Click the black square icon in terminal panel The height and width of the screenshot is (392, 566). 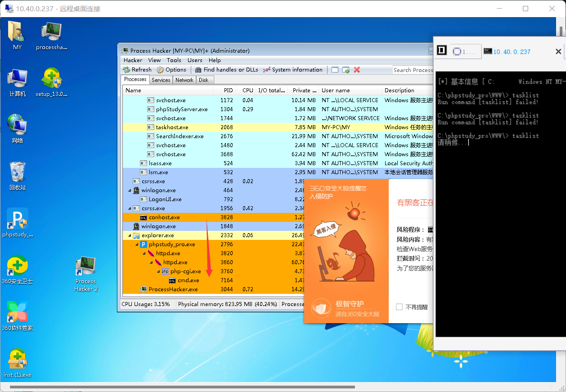[442, 50]
